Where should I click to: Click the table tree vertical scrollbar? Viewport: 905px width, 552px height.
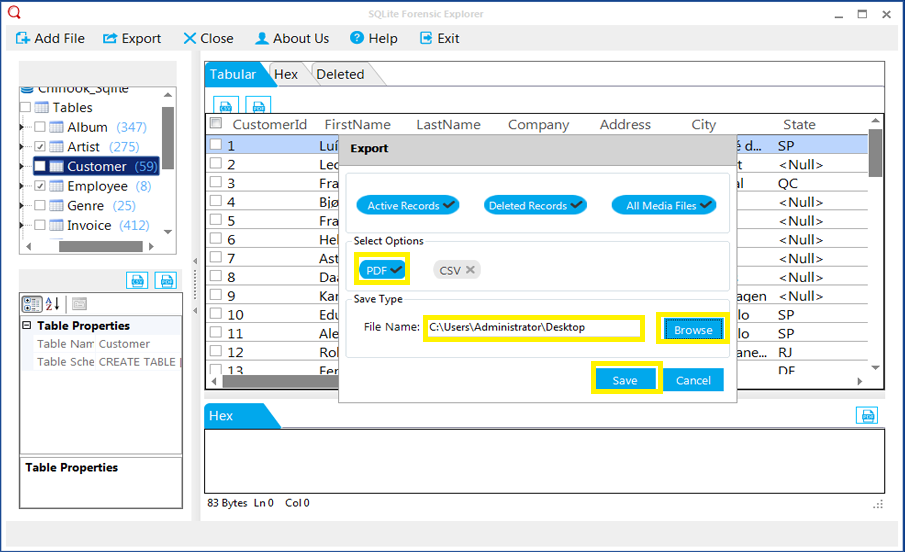(x=168, y=137)
